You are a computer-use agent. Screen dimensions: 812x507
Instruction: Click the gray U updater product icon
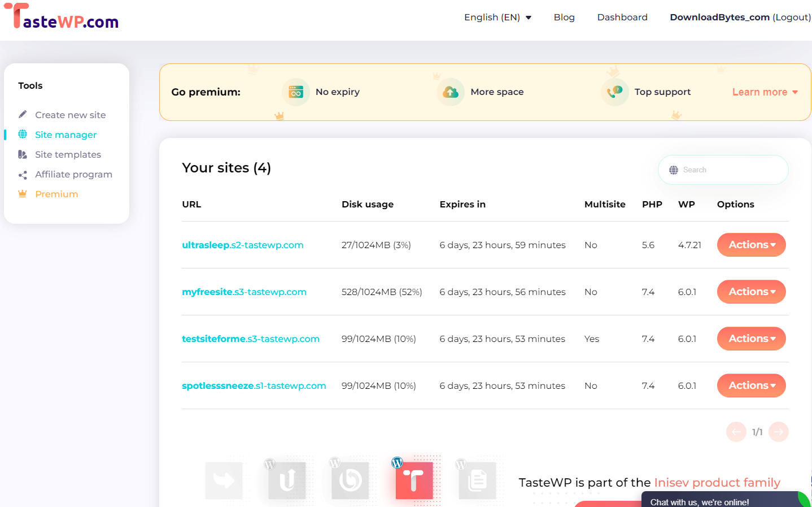(x=287, y=480)
